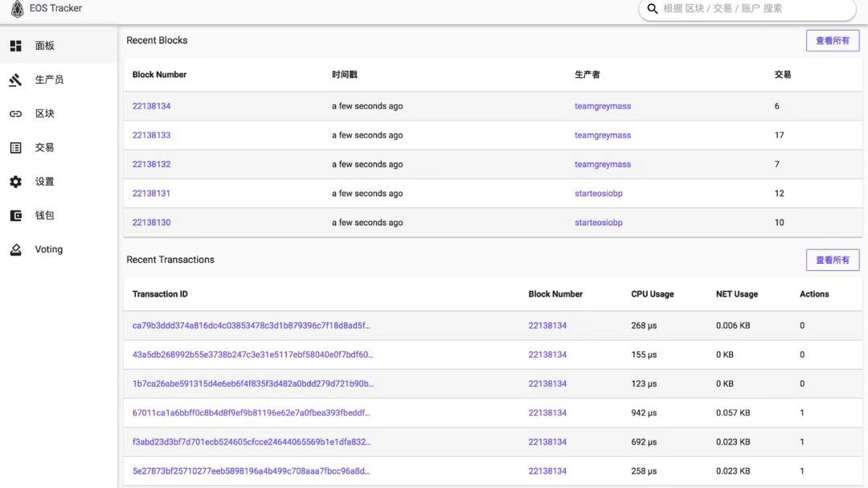Open block 22138133 link
The width and height of the screenshot is (868, 488).
151,135
